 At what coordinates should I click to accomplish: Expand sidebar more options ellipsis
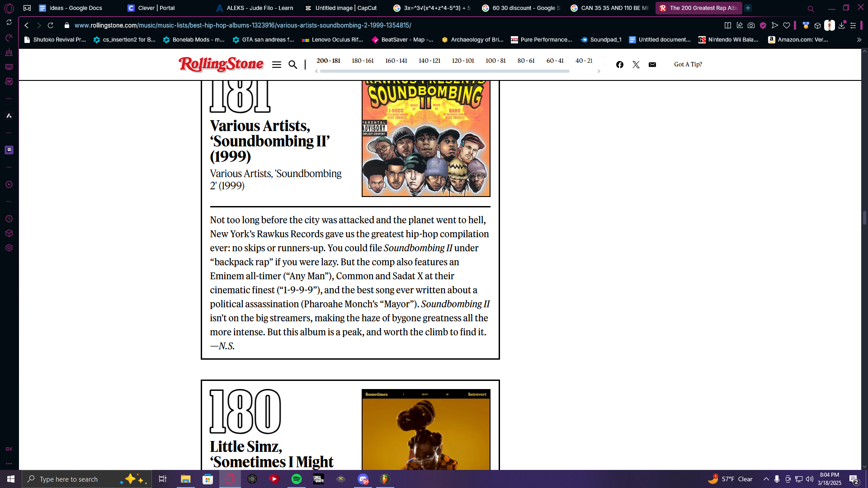click(x=9, y=464)
